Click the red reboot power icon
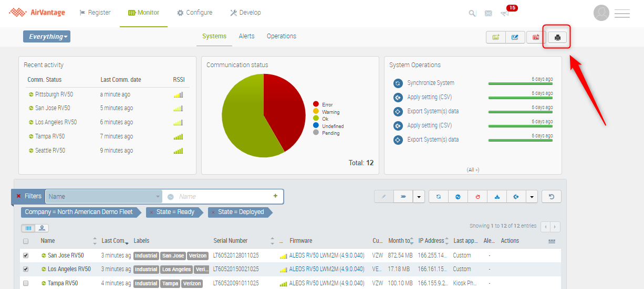Image resolution: width=644 pixels, height=289 pixels. tap(477, 197)
